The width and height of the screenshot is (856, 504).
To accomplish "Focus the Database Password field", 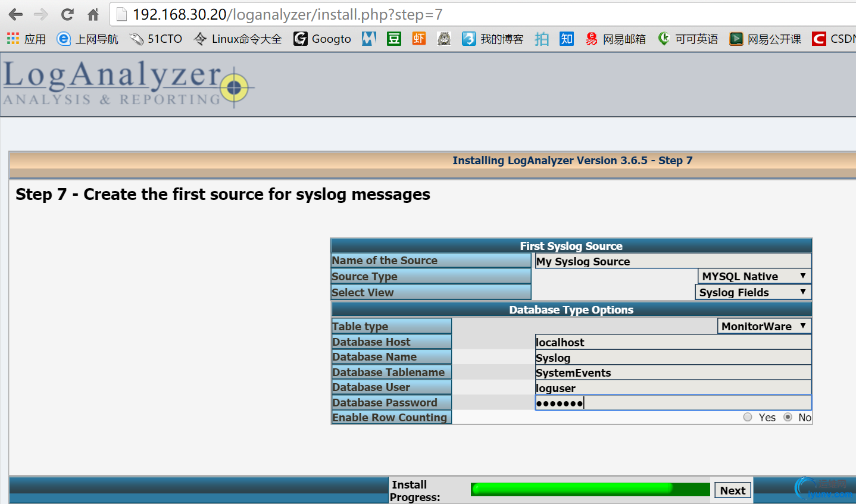I will tap(673, 403).
